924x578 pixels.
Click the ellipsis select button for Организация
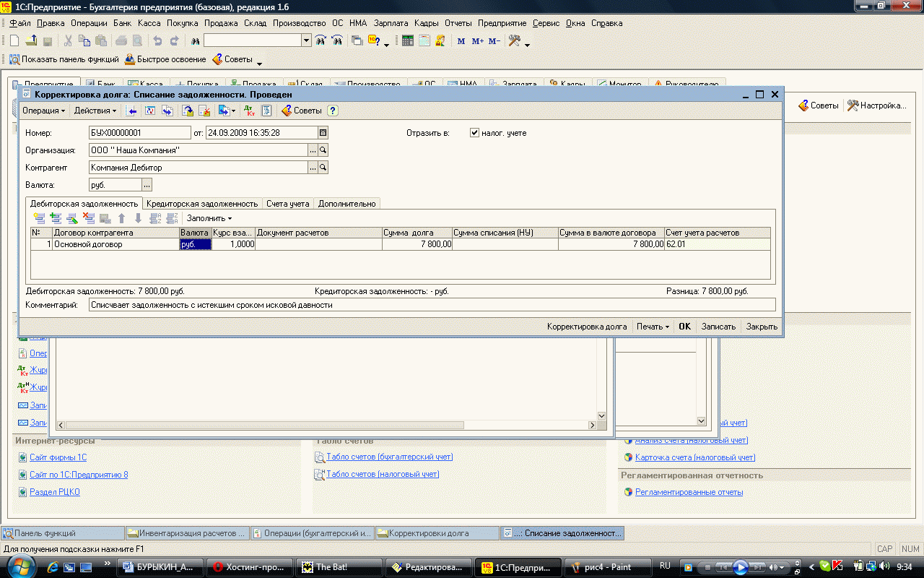tap(313, 150)
